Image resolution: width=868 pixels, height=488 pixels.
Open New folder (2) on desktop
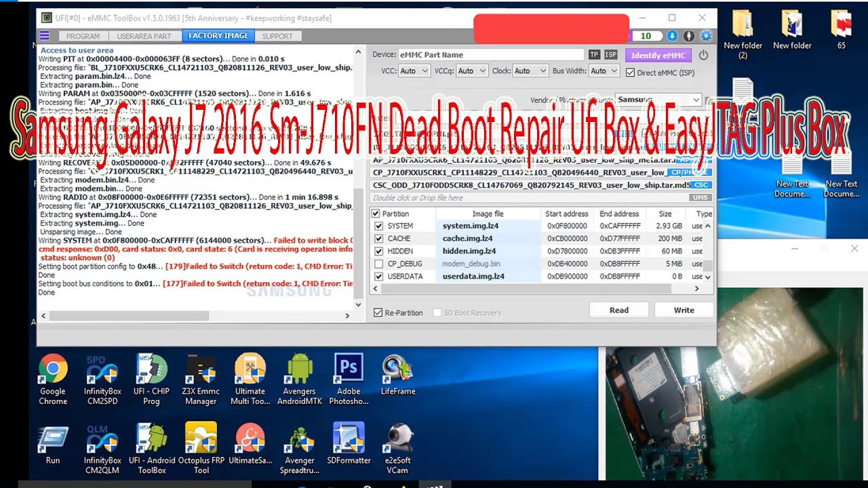click(743, 35)
